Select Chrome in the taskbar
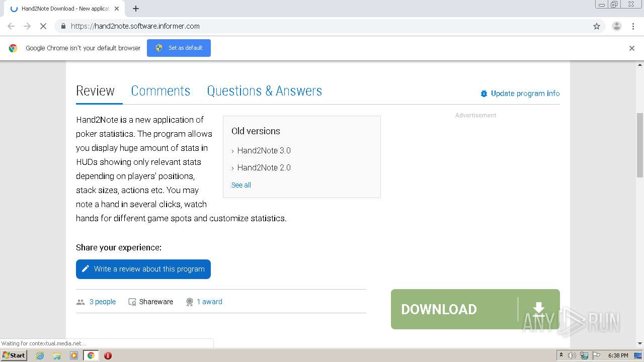Screen dimensions: 644x362 click(x=91, y=355)
